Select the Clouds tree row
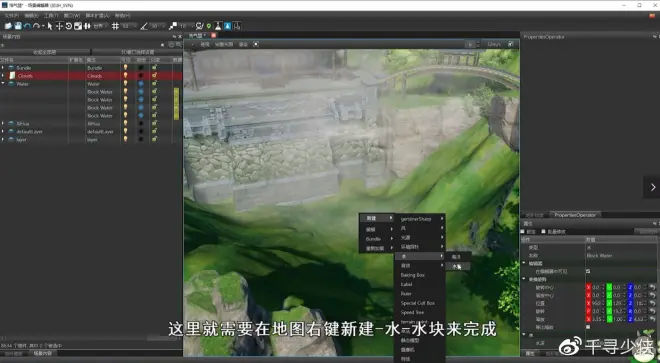This screenshot has height=363, width=660. pyautogui.click(x=91, y=76)
